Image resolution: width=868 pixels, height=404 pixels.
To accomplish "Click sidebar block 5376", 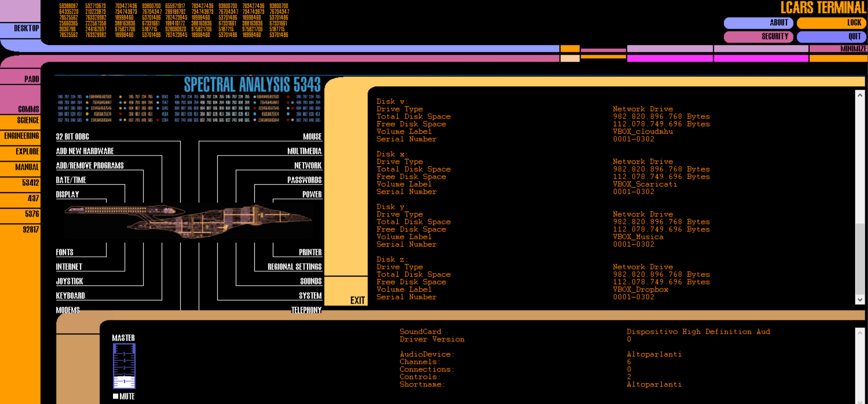I will 20,216.
